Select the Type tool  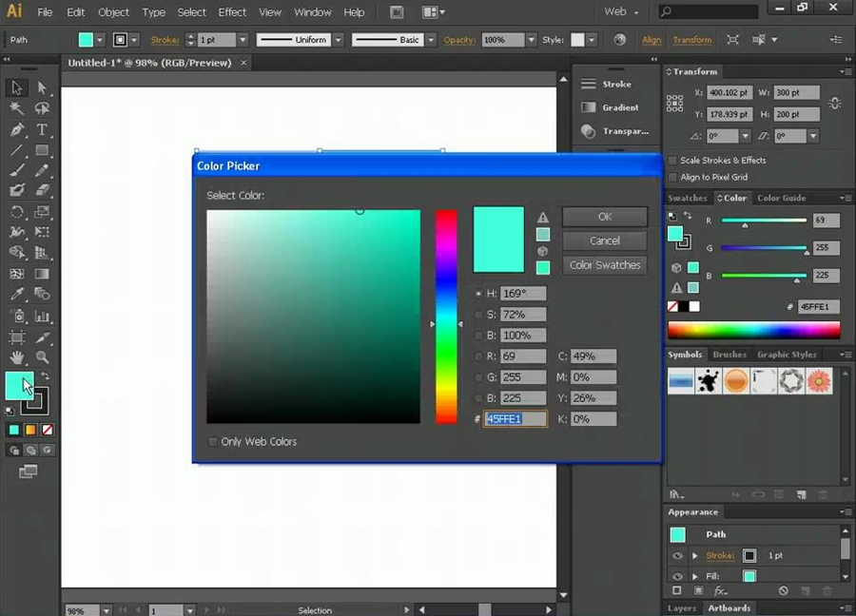click(42, 129)
